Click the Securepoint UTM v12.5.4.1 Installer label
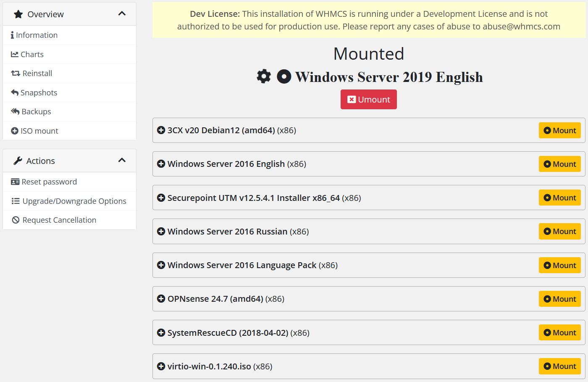The height and width of the screenshot is (382, 588). click(x=254, y=198)
